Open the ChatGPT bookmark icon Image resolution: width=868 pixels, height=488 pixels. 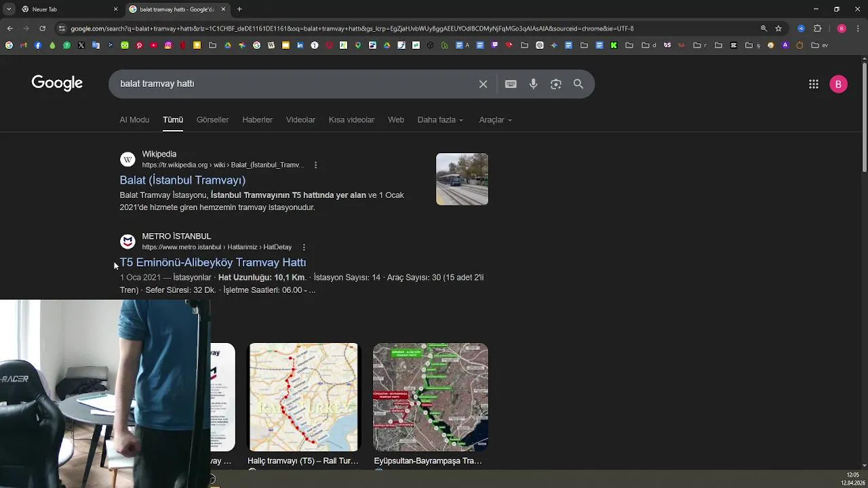[540, 45]
